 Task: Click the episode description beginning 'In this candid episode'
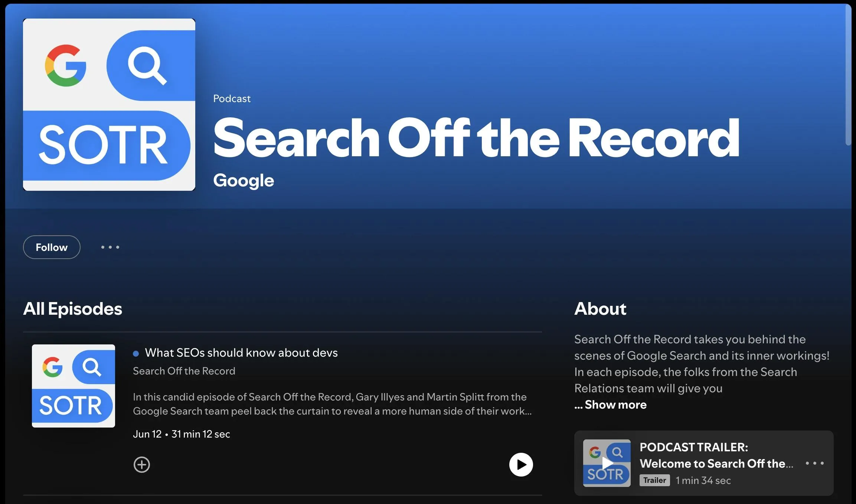point(332,404)
